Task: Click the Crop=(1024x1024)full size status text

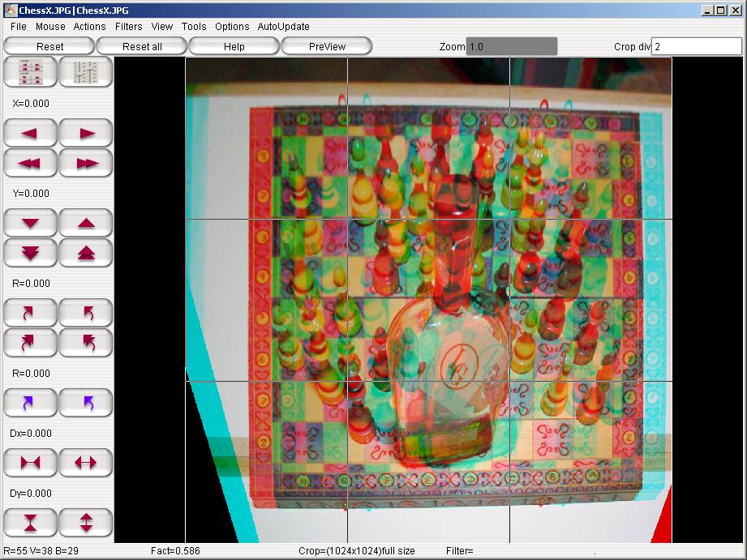Action: click(357, 551)
